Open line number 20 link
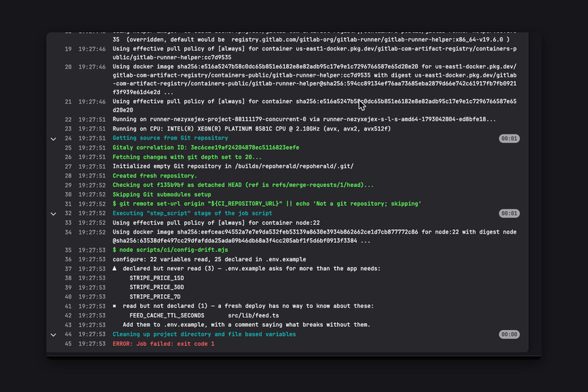588x392 pixels. (68, 67)
